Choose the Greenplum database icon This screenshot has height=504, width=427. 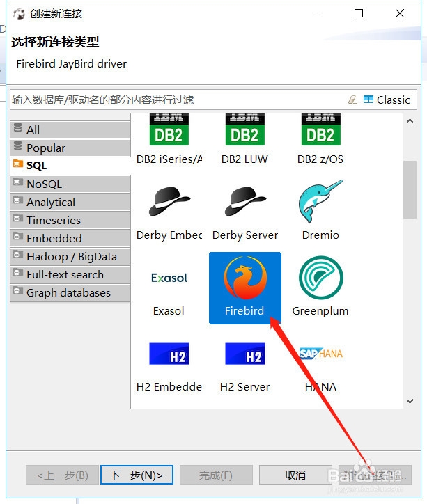(320, 278)
